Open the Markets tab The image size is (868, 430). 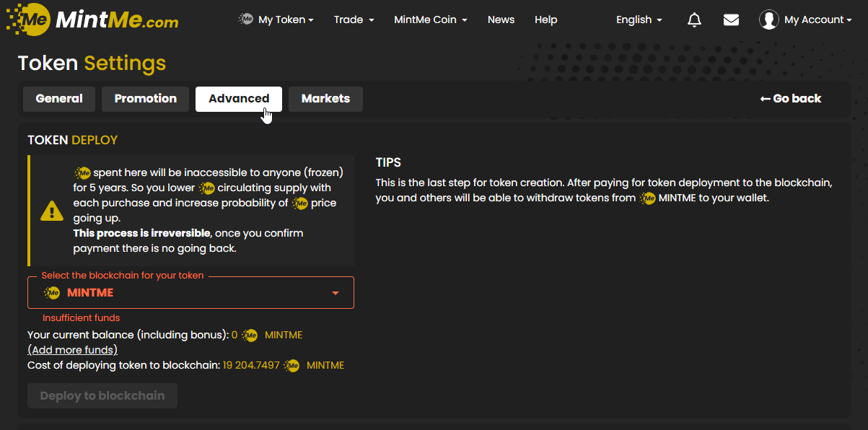coord(325,99)
